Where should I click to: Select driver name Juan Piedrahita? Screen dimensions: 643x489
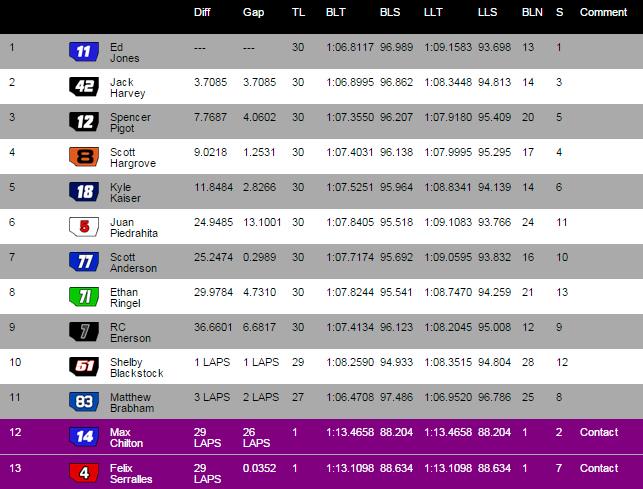[x=134, y=228]
